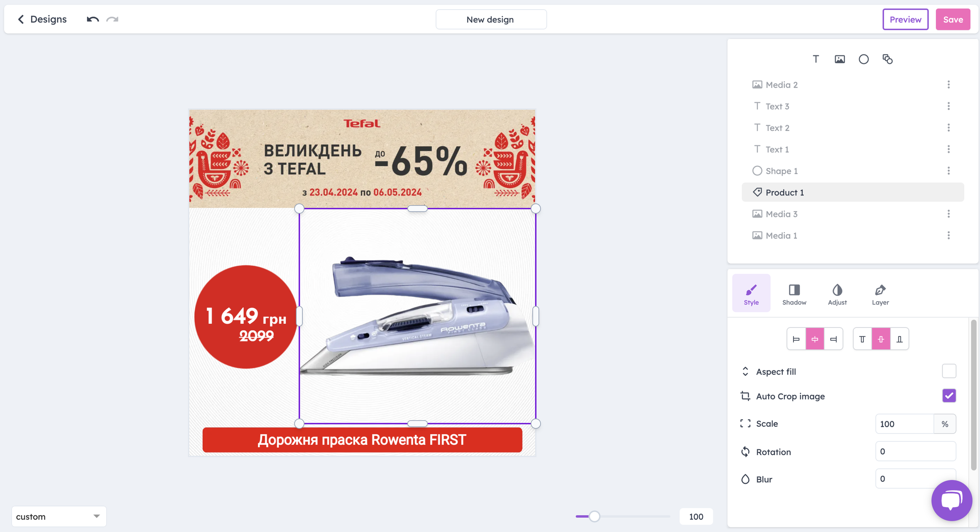The width and height of the screenshot is (980, 532).
Task: Click the Scale value field
Action: [x=904, y=424]
